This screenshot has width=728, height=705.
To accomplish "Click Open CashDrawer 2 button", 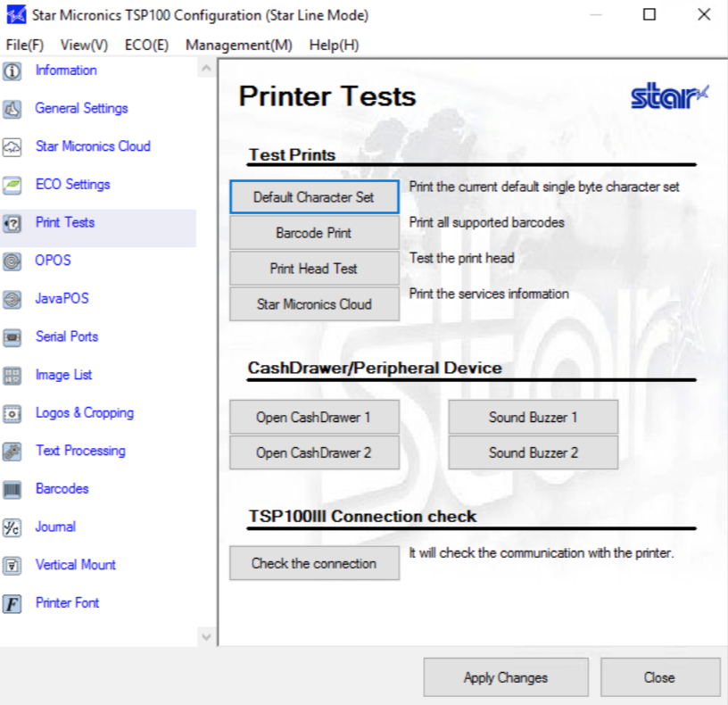I will coord(314,452).
